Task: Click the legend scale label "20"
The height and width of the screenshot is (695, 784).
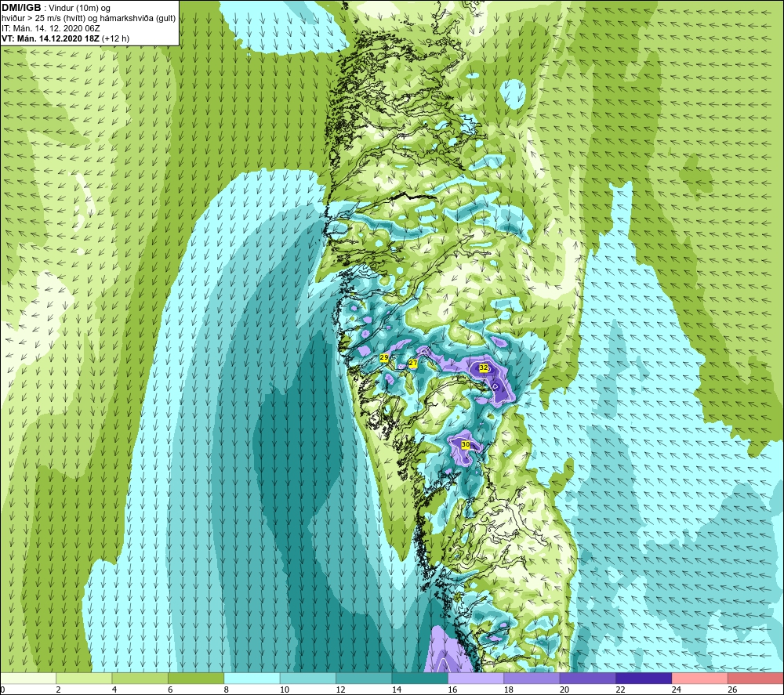Action: click(564, 690)
